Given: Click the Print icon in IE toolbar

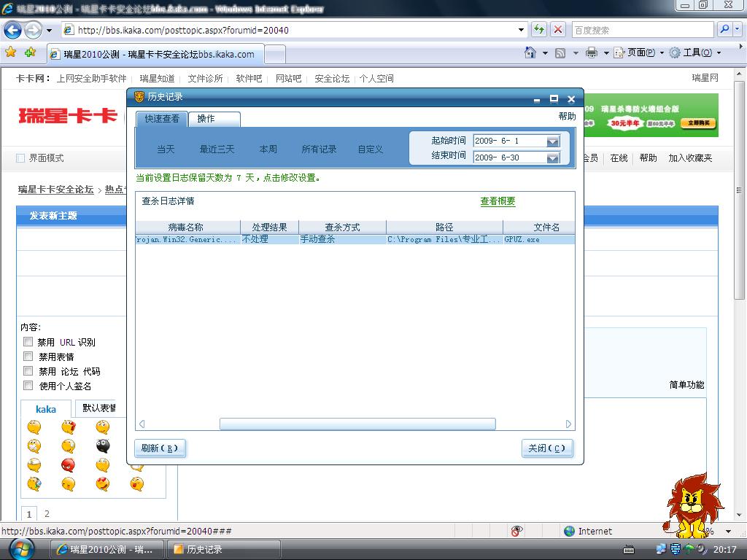Looking at the screenshot, I should click(591, 52).
